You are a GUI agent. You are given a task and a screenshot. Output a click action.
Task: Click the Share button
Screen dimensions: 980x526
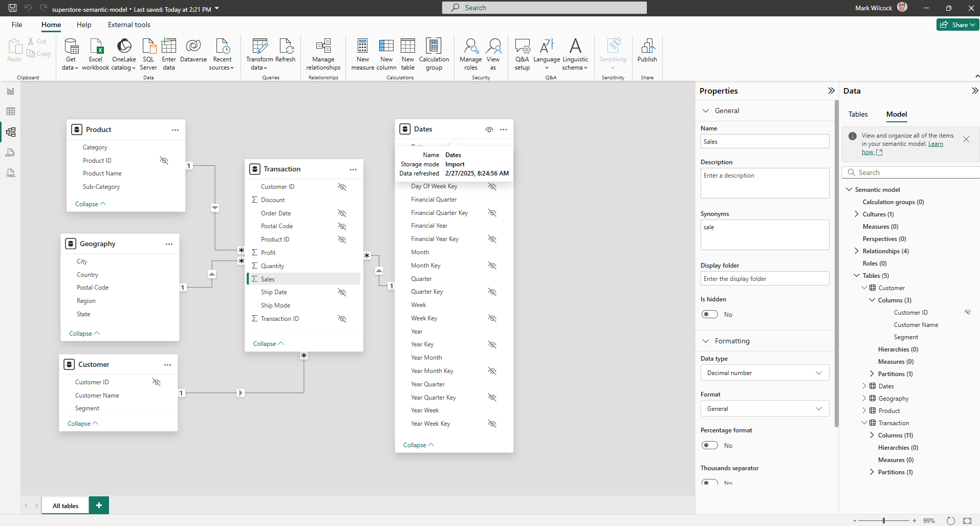(x=956, y=25)
